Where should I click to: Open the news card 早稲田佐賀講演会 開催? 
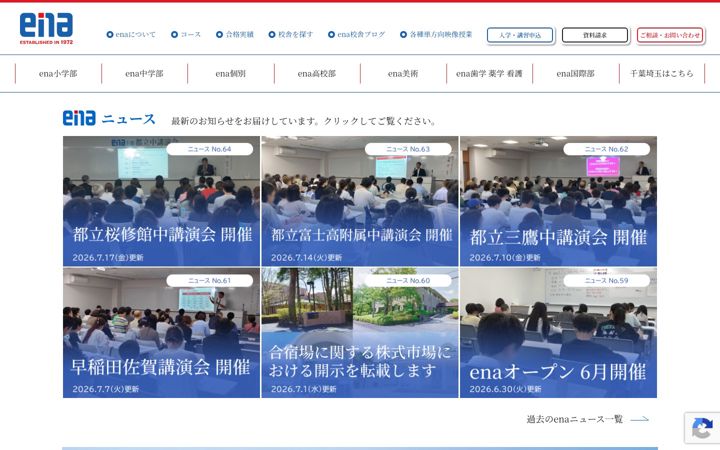pyautogui.click(x=161, y=333)
